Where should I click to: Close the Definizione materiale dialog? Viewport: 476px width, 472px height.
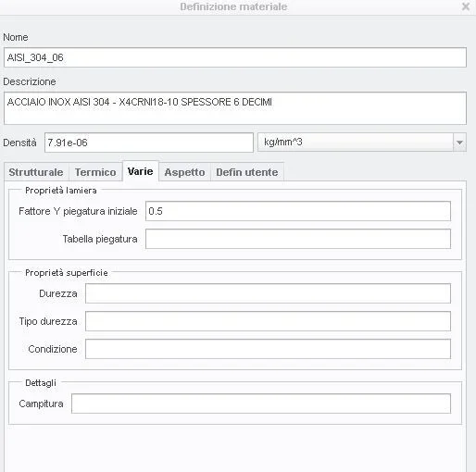466,6
